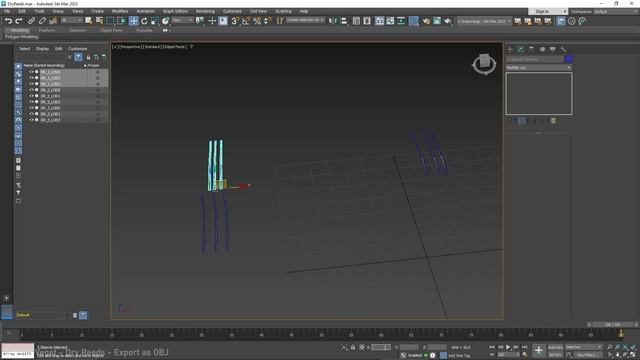Open the Material Editor
This screenshot has width=640, height=360.
click(x=413, y=21)
